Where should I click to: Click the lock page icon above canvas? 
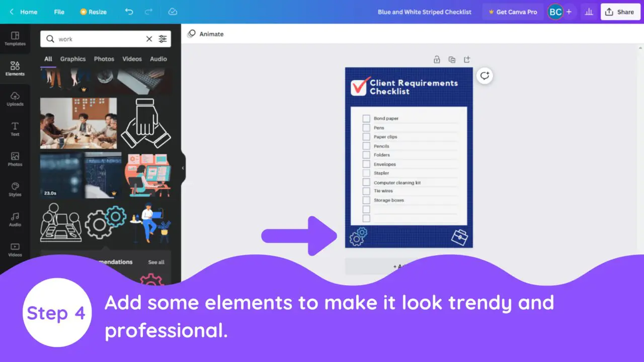437,59
